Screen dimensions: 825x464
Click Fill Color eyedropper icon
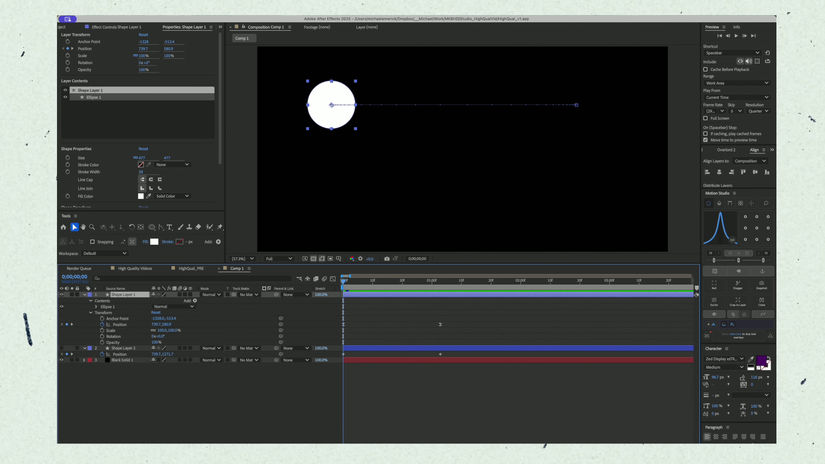tap(149, 196)
